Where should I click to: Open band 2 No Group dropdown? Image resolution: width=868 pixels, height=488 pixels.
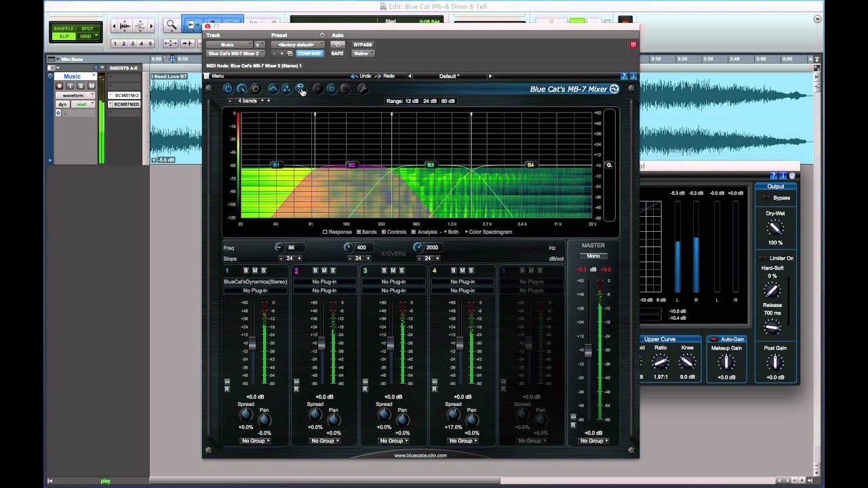pyautogui.click(x=324, y=441)
